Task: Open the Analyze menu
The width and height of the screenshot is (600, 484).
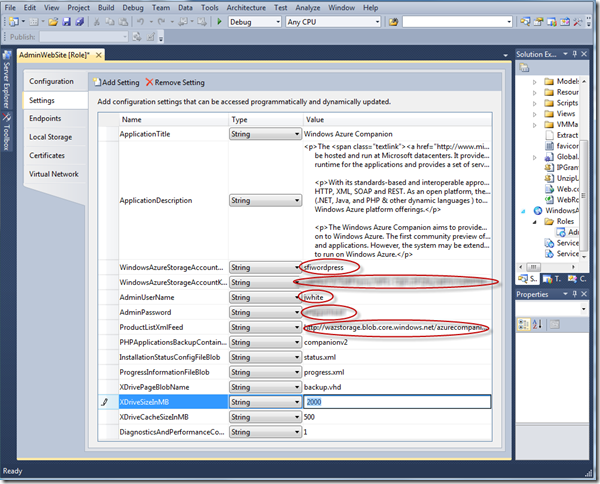Action: [x=308, y=7]
